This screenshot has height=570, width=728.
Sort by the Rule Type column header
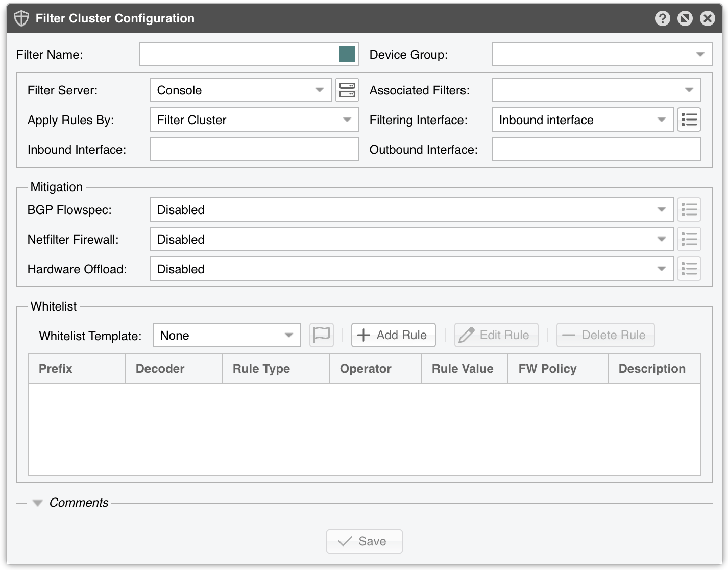(x=276, y=369)
